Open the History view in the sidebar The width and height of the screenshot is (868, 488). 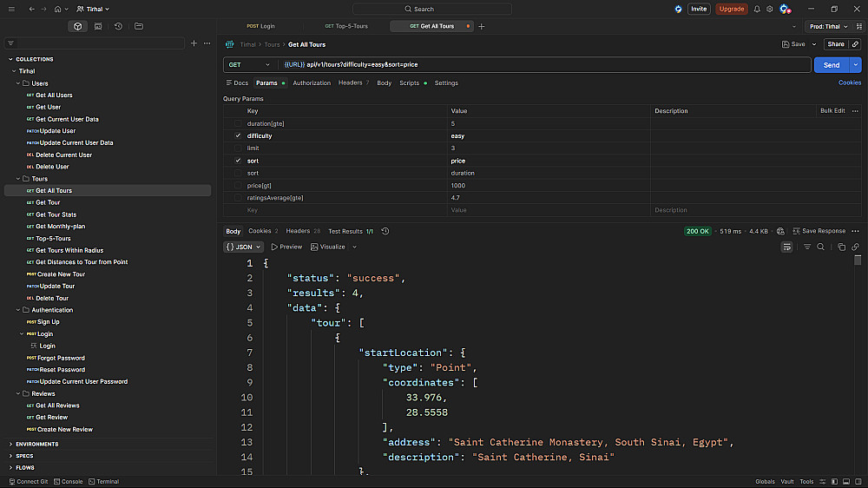pos(118,26)
